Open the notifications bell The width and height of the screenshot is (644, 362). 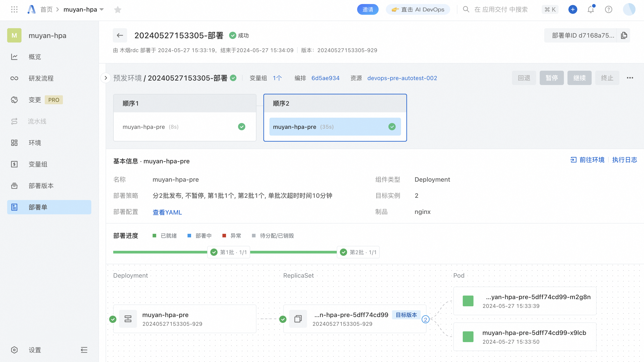[x=591, y=9]
